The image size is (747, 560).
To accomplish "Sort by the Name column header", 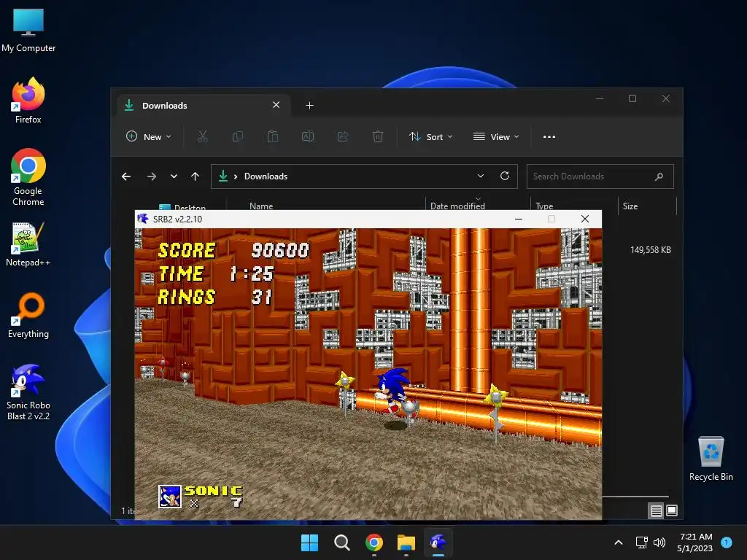I will pos(261,206).
